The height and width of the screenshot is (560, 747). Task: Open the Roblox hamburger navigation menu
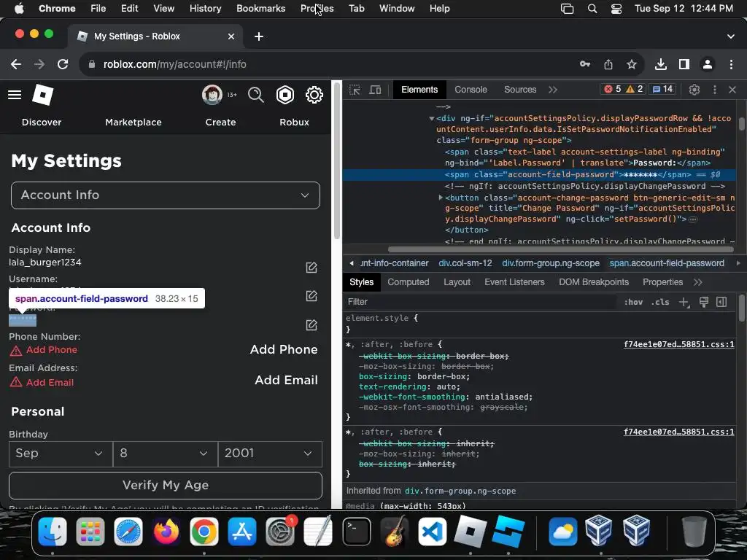click(x=15, y=95)
